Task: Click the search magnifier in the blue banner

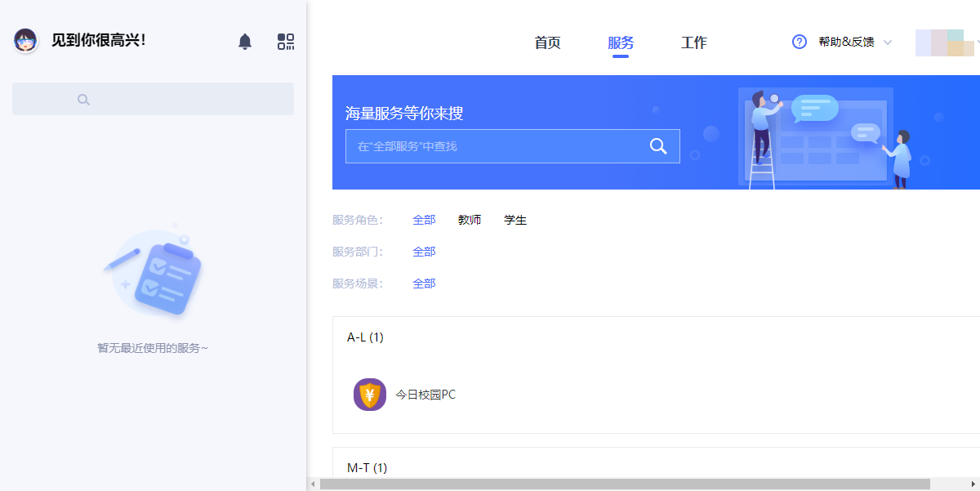Action: (x=658, y=146)
